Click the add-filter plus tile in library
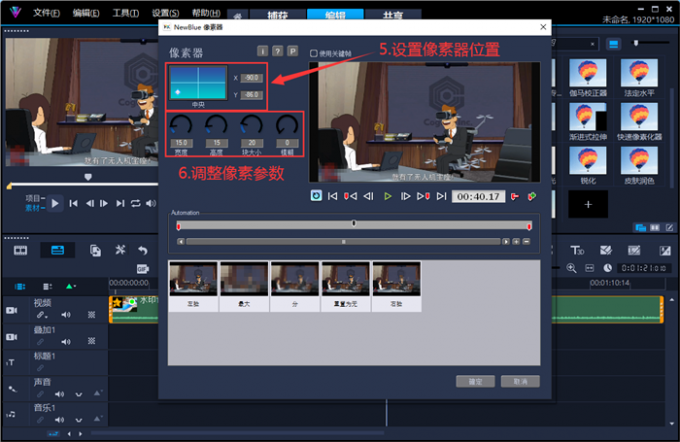Viewport: 680px width, 442px height. [x=588, y=204]
